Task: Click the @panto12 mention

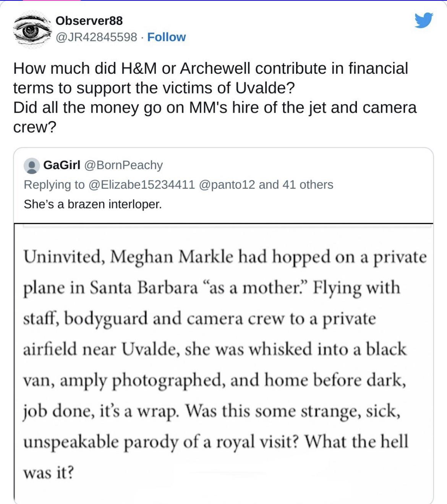Action: point(227,185)
